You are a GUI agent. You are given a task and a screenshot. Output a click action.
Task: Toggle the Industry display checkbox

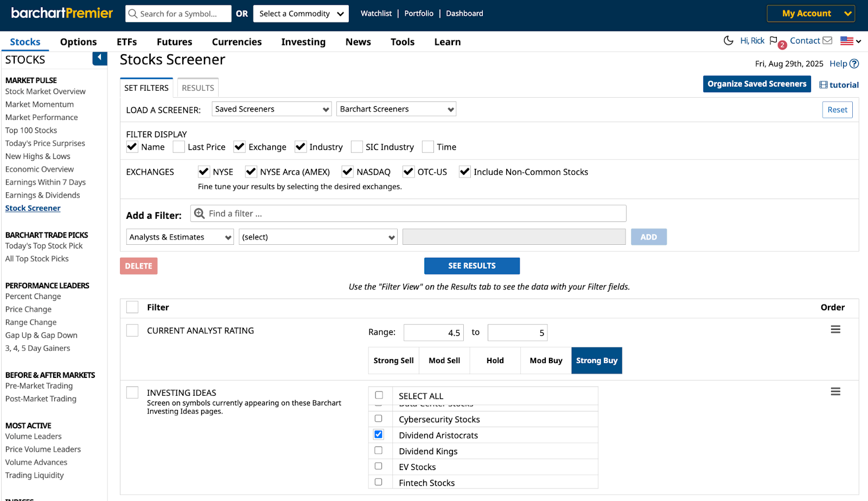301,147
